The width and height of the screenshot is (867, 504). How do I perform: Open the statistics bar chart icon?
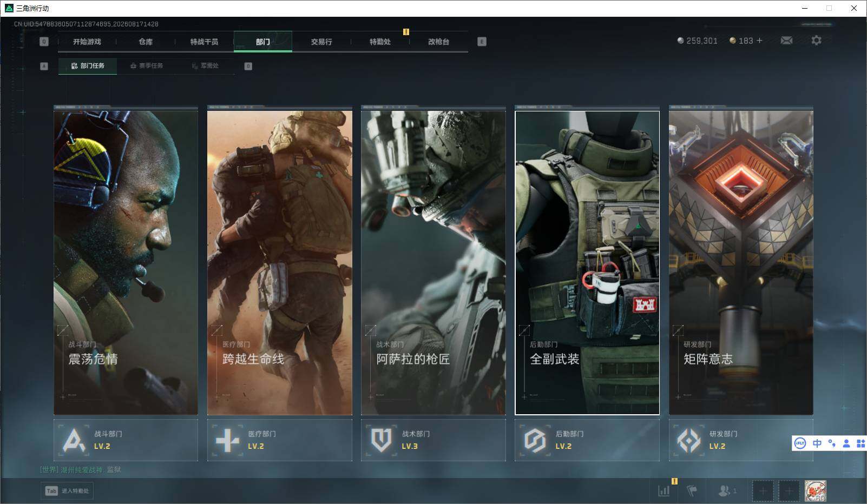click(x=664, y=491)
